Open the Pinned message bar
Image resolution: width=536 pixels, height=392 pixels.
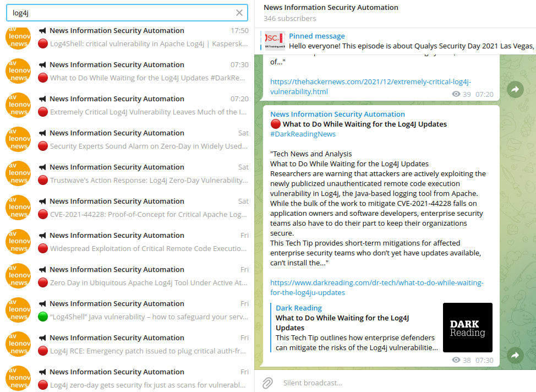click(397, 41)
